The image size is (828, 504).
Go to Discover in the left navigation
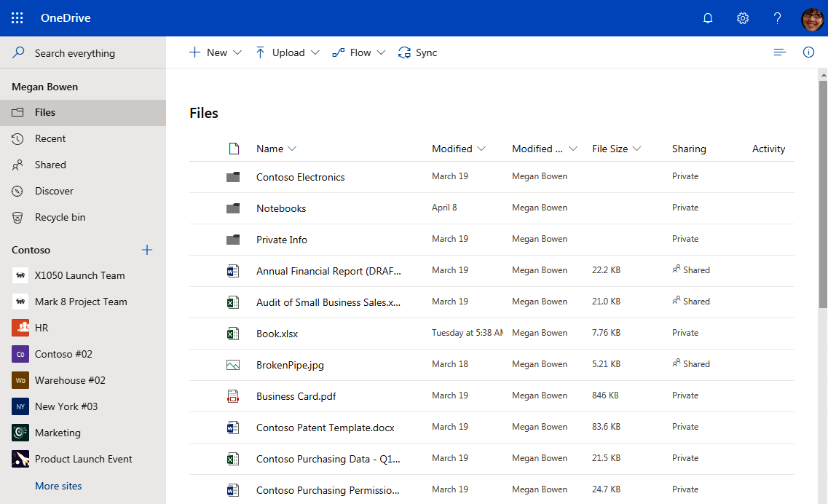click(x=83, y=191)
